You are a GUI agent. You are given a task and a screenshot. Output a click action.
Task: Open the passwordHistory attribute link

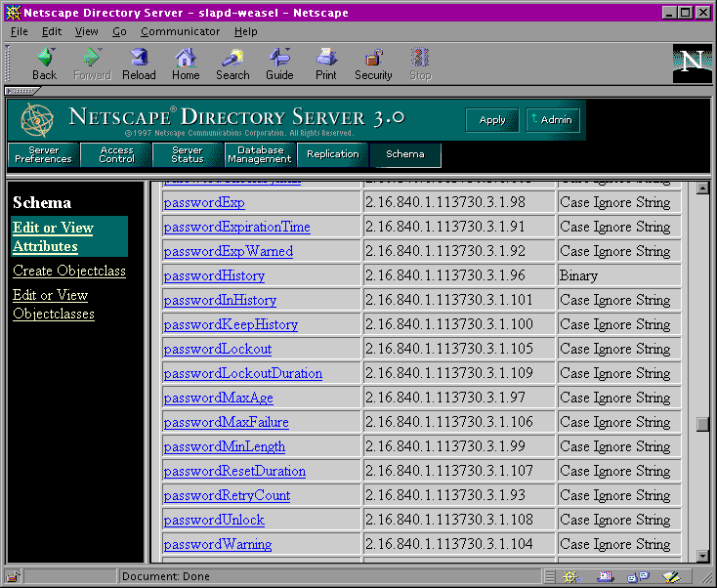(214, 276)
